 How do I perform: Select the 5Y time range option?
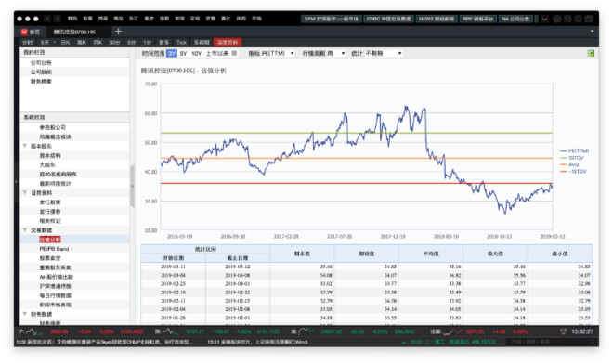coord(183,53)
